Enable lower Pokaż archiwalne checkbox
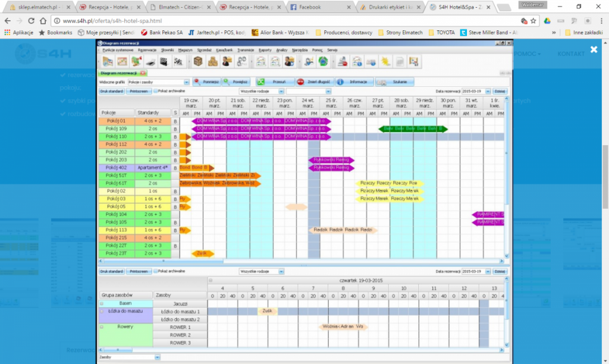The height and width of the screenshot is (364, 609). coord(156,271)
